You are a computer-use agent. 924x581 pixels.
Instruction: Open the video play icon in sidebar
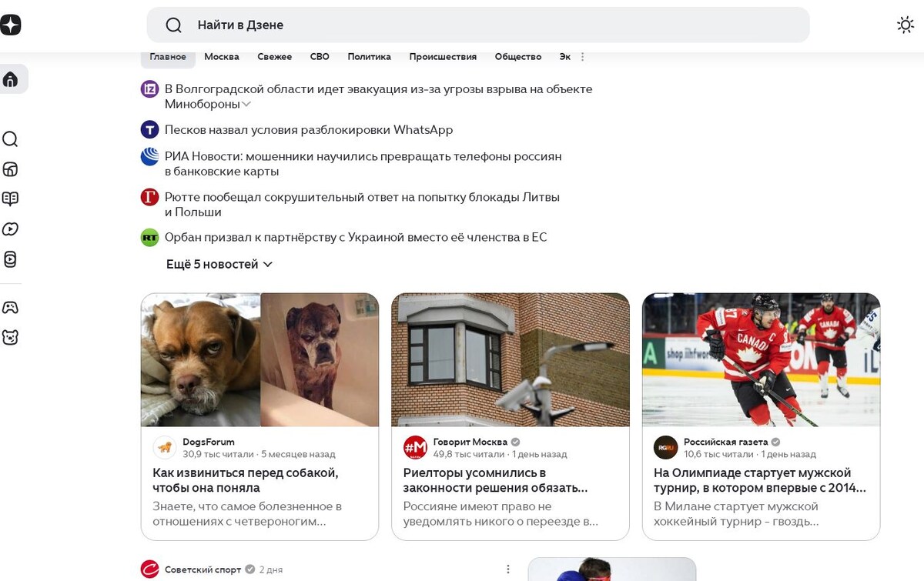(10, 229)
